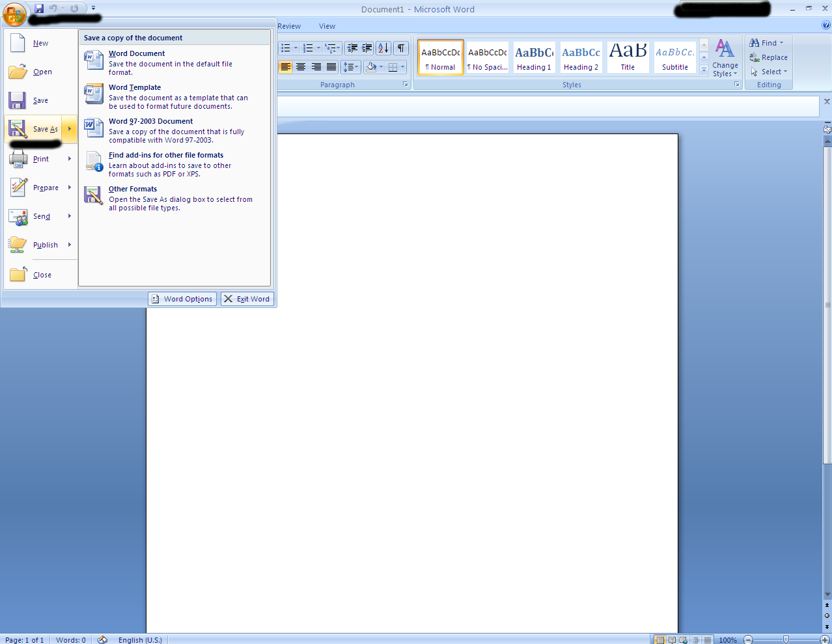This screenshot has height=644, width=832.
Task: Click Increase Indent icon
Action: (367, 48)
